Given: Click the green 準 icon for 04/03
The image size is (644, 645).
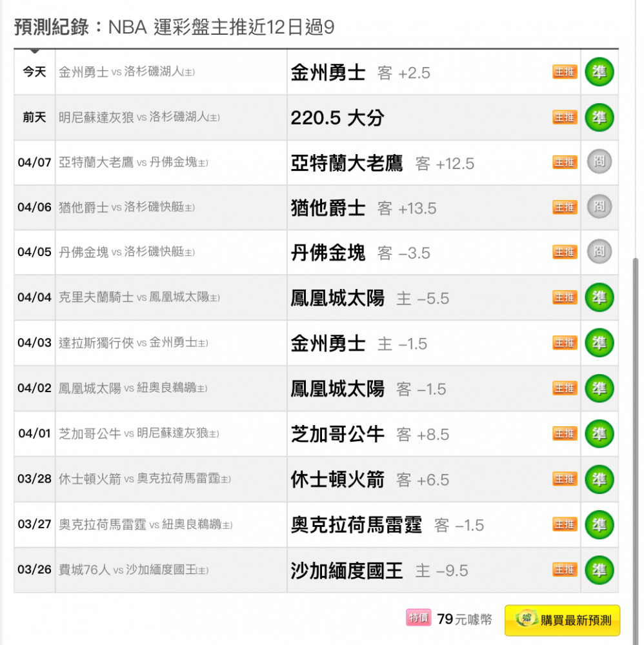Looking at the screenshot, I should (x=599, y=342).
